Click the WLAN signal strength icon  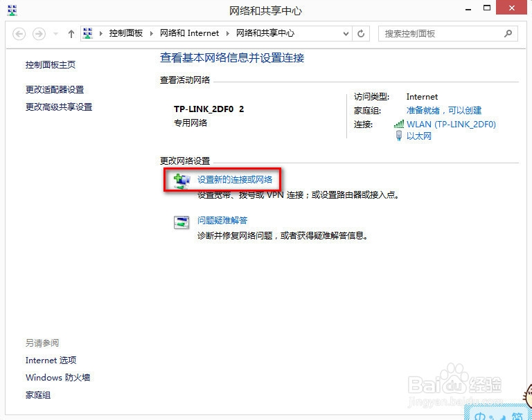coord(399,124)
